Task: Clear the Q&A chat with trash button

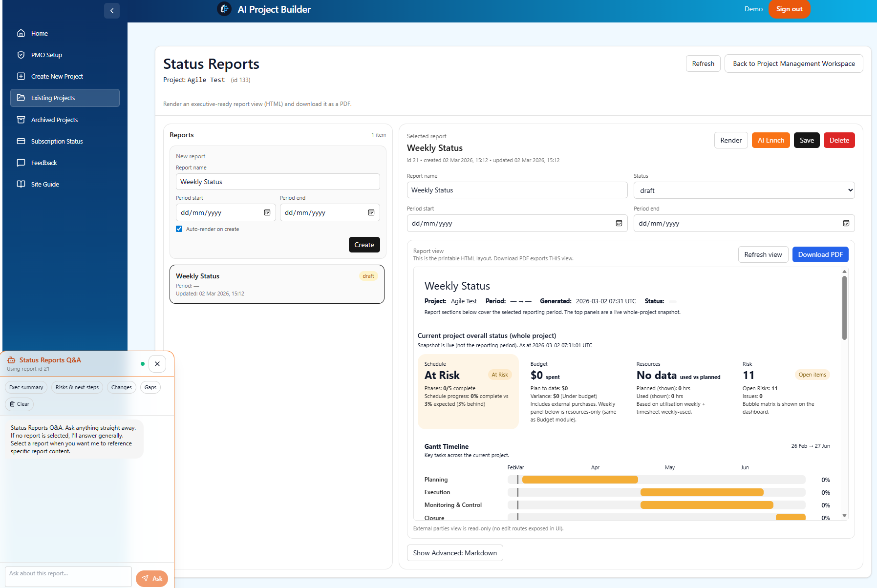Action: click(x=20, y=404)
